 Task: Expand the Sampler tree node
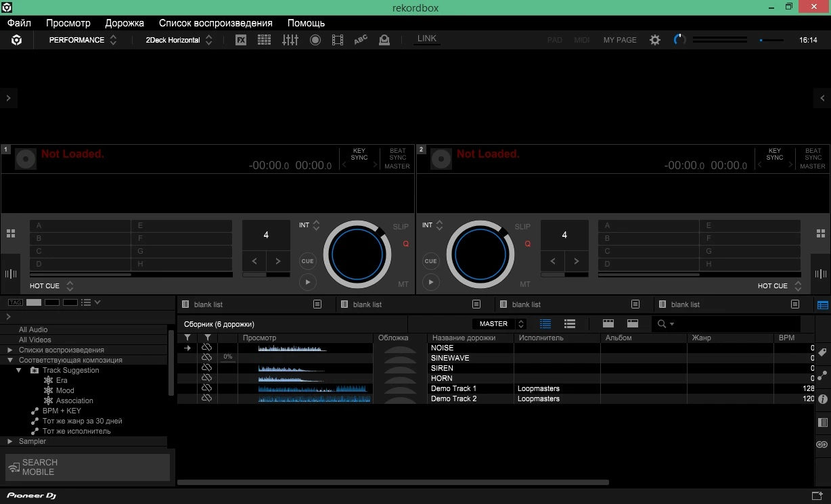pos(9,442)
